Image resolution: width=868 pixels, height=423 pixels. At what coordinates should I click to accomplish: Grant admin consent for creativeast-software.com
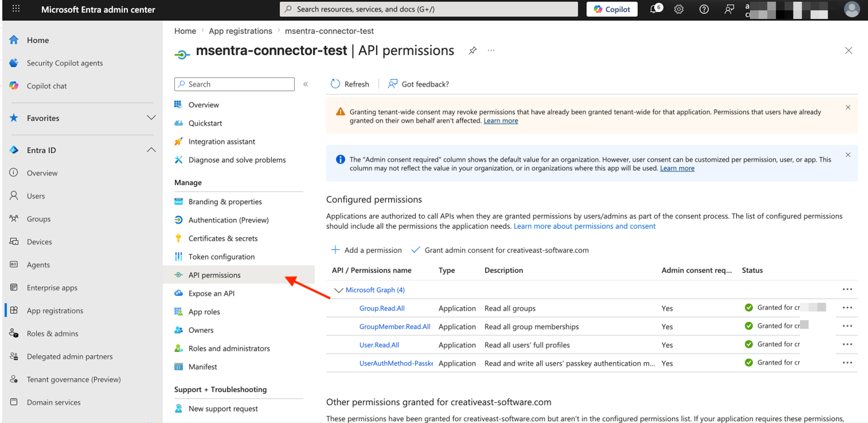pyautogui.click(x=500, y=250)
